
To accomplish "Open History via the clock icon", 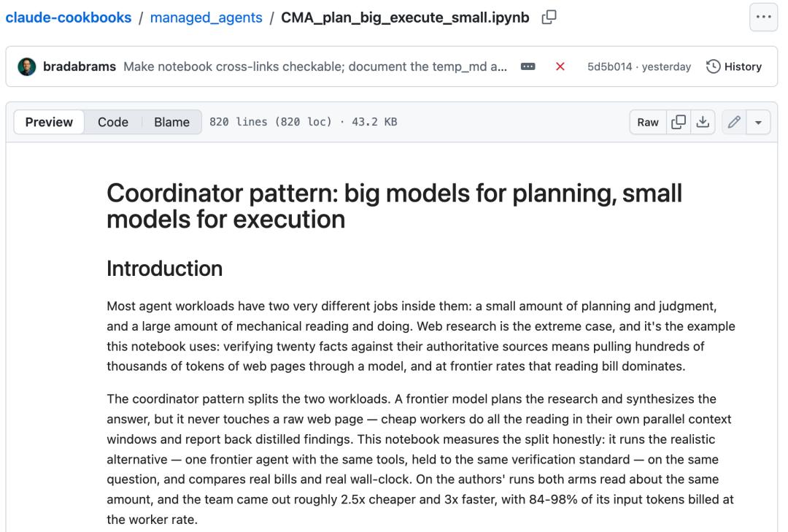I will point(713,66).
